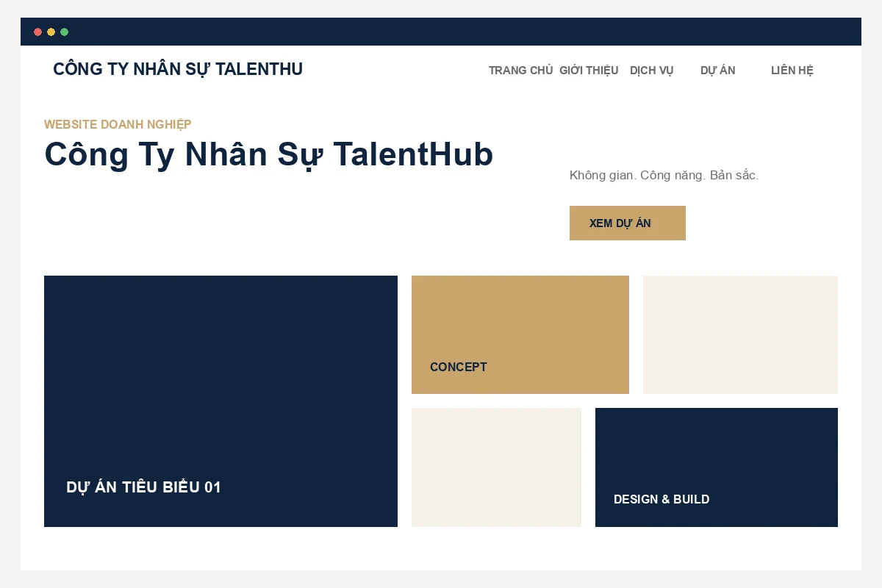Open the DỰ ÁN TIÊU BIỂU 01 tile
This screenshot has width=882, height=588.
click(220, 401)
